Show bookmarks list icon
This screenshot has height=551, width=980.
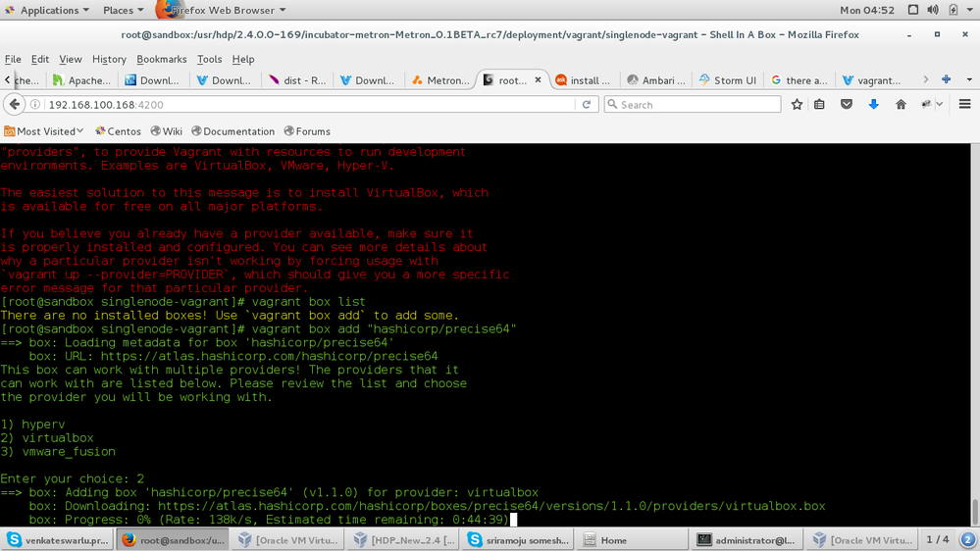[819, 104]
